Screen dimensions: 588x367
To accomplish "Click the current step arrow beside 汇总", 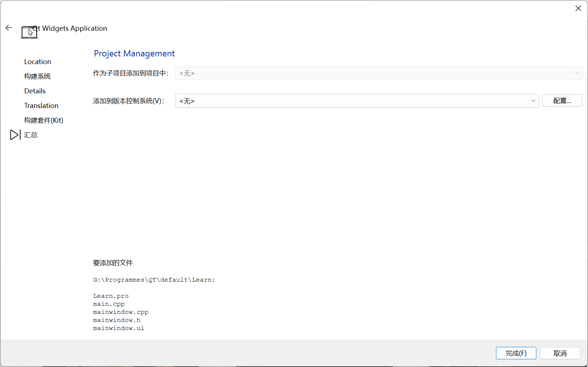I will 15,135.
